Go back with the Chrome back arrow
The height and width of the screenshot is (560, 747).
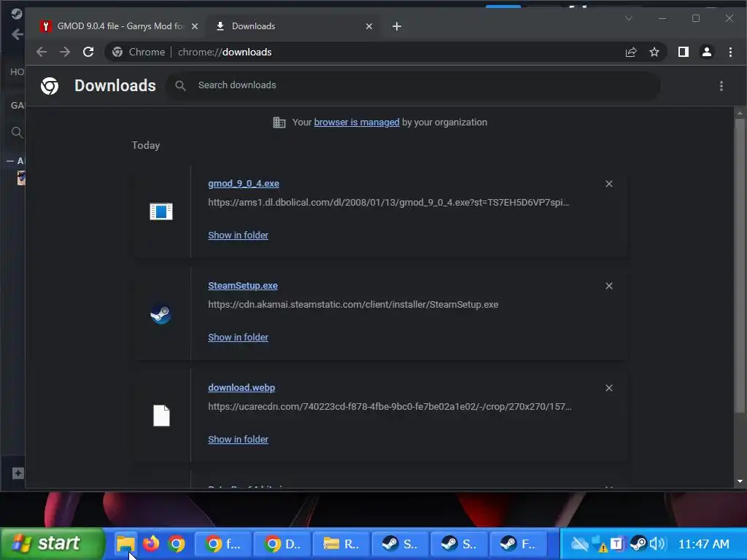click(x=42, y=52)
